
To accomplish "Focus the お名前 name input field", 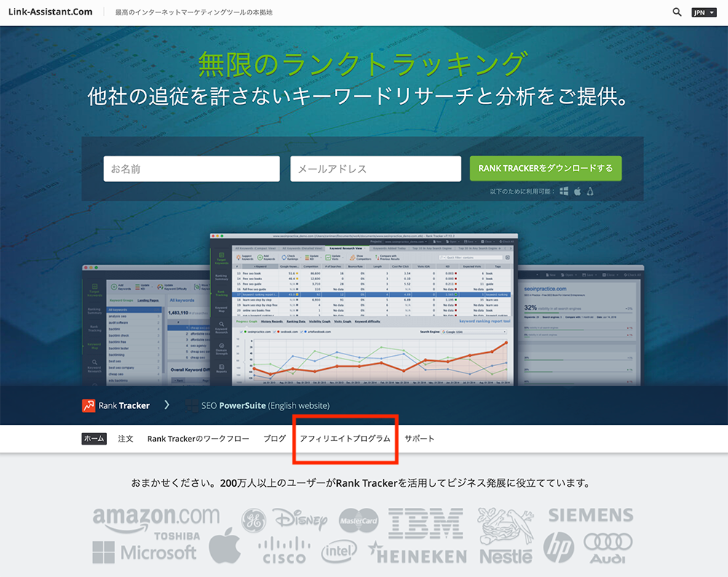I will [191, 169].
